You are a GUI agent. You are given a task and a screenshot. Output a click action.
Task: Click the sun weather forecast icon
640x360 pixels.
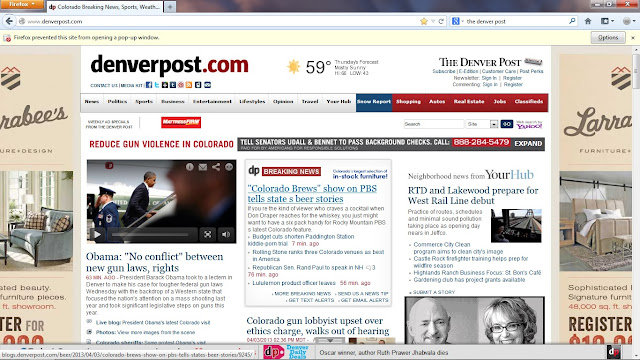[293, 67]
